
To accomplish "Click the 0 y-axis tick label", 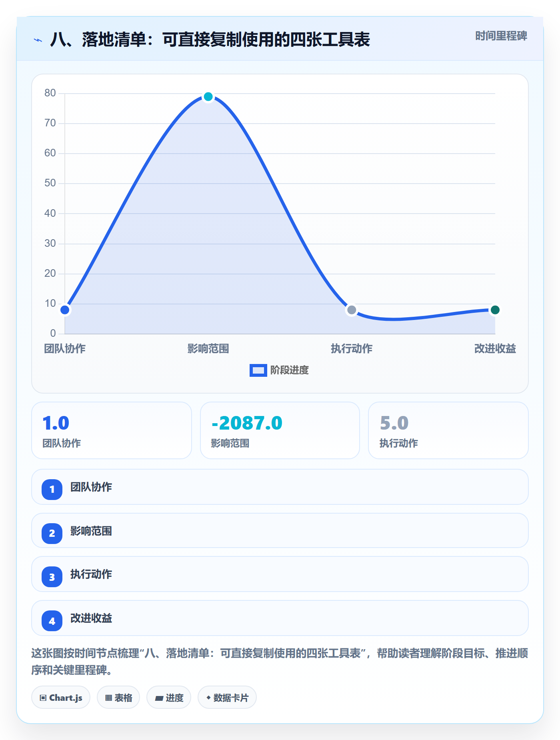I will (x=53, y=333).
